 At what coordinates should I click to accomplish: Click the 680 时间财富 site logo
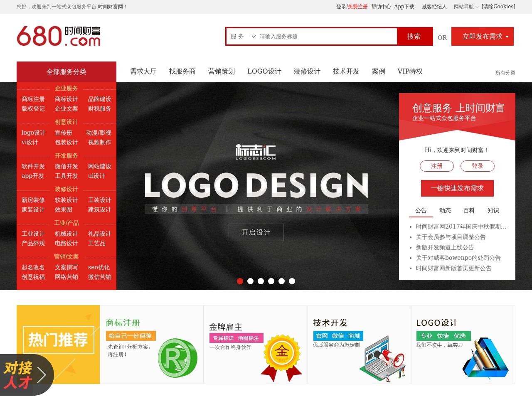pyautogui.click(x=59, y=36)
